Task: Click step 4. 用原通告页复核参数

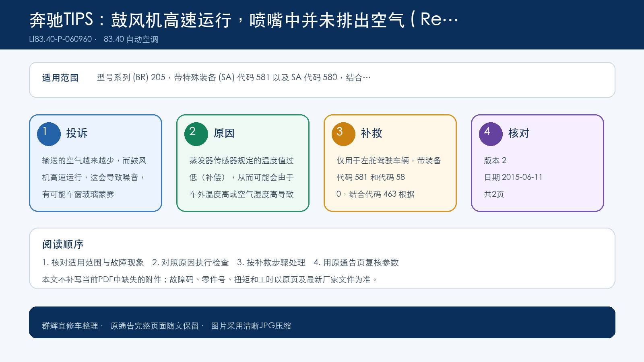Action: [356, 263]
